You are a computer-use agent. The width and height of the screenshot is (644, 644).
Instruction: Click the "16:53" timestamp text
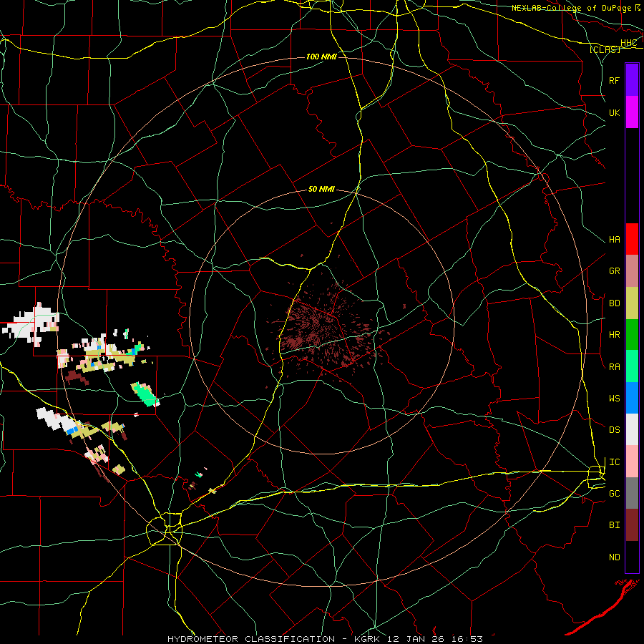467,639
